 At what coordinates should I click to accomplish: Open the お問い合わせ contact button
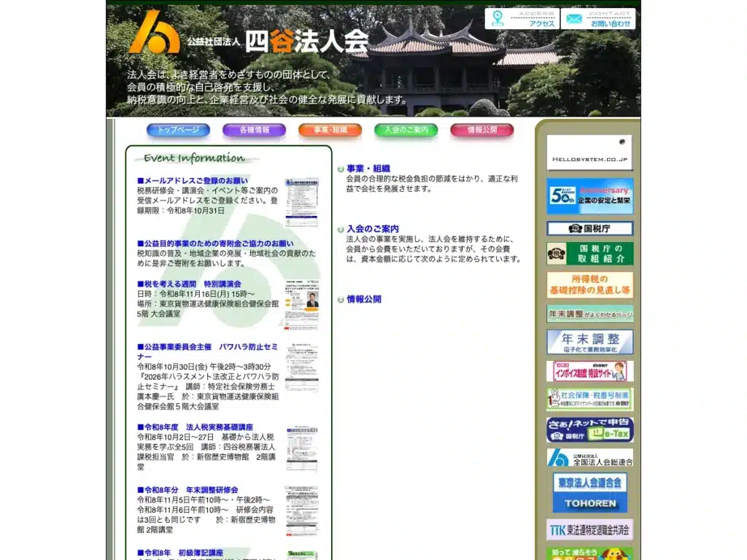point(598,18)
